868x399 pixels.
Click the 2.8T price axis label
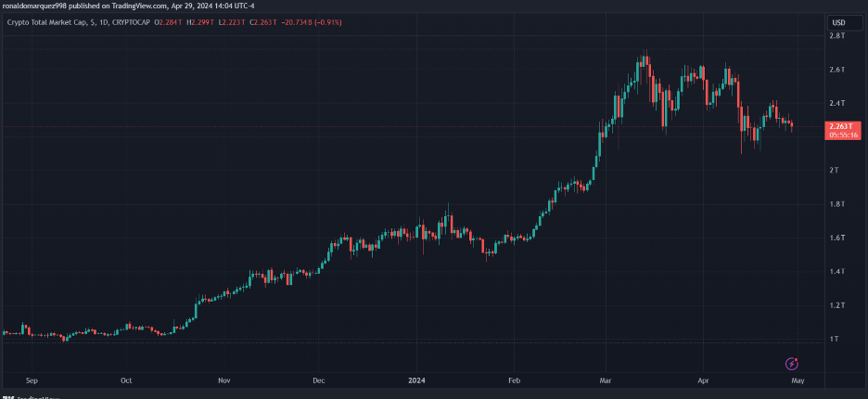click(836, 36)
